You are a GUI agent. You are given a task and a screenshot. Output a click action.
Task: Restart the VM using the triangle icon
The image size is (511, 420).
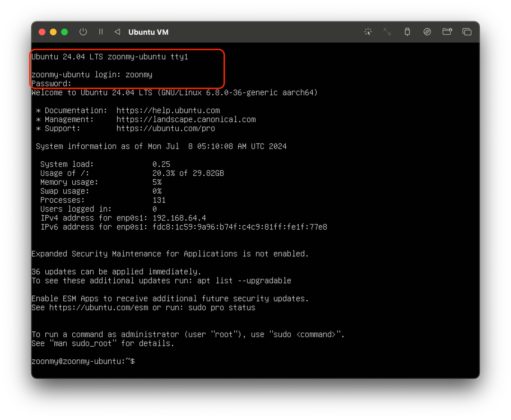click(117, 32)
